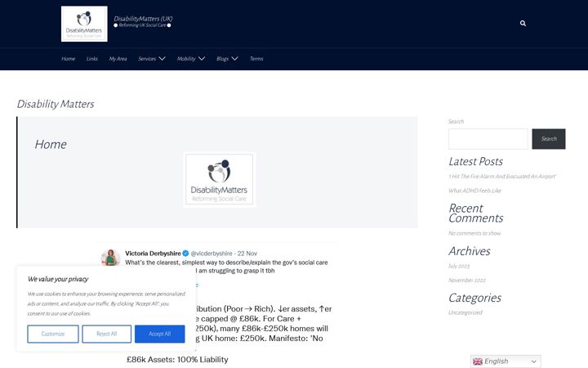Viewport: 588px width, 368px height.
Task: Click the large DisabilityMatters logo image
Action: point(220,179)
